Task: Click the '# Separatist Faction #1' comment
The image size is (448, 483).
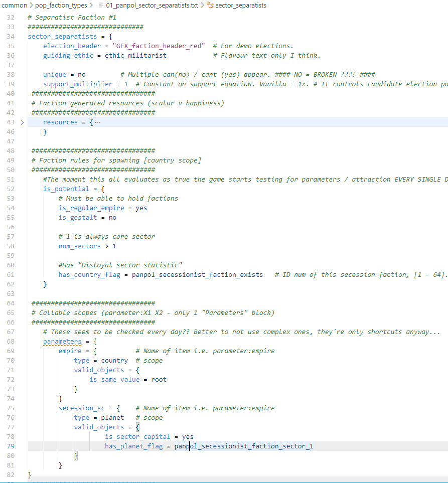Action: [x=72, y=17]
